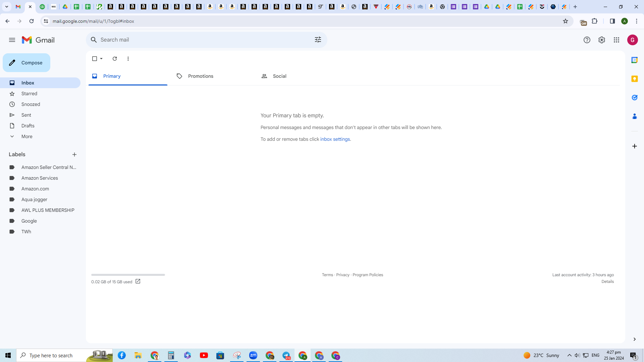The image size is (644, 362).
Task: Click the storage usage bar
Action: pyautogui.click(x=128, y=275)
